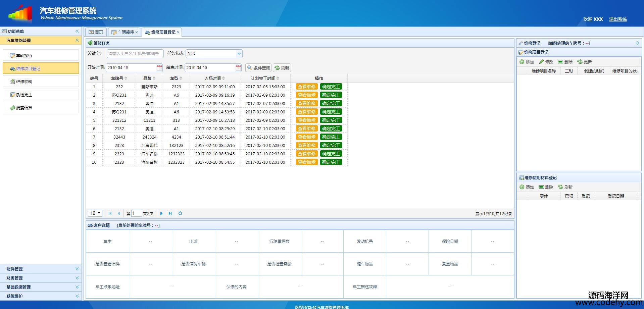The width and height of the screenshot is (644, 309).
Task: Click the 劳斯莱斯 brand cell
Action: point(149,87)
